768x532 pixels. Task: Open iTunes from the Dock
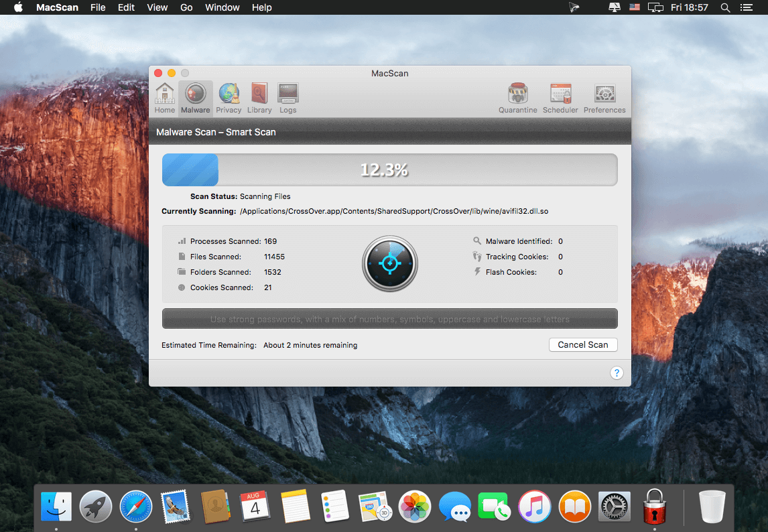pos(534,507)
